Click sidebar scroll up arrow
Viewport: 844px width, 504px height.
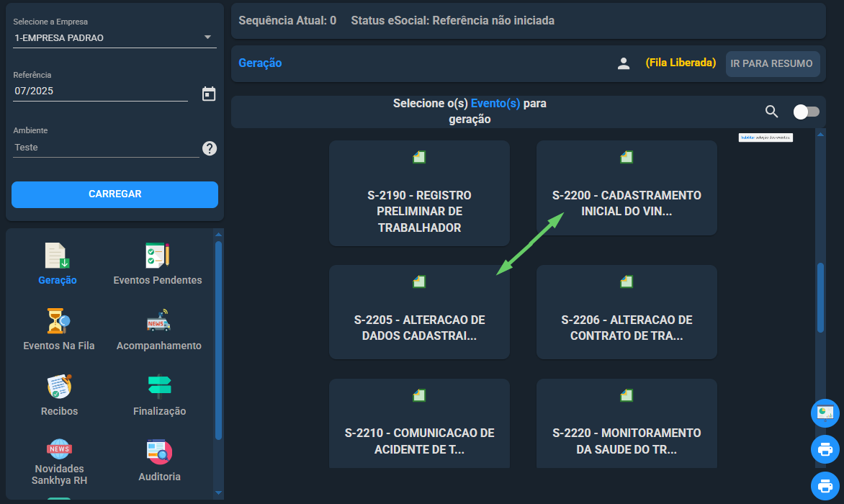point(218,235)
